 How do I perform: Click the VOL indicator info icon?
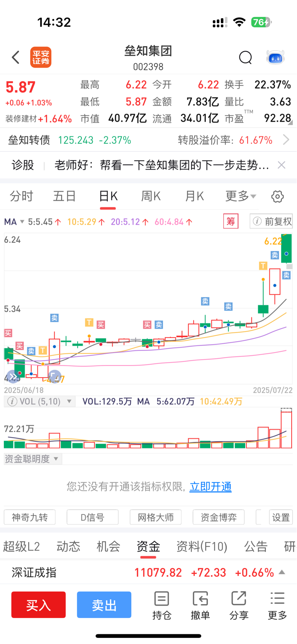(12, 401)
